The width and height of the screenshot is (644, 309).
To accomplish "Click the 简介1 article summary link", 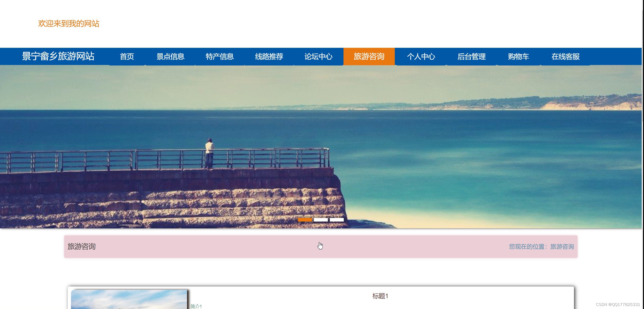I will [x=196, y=306].
